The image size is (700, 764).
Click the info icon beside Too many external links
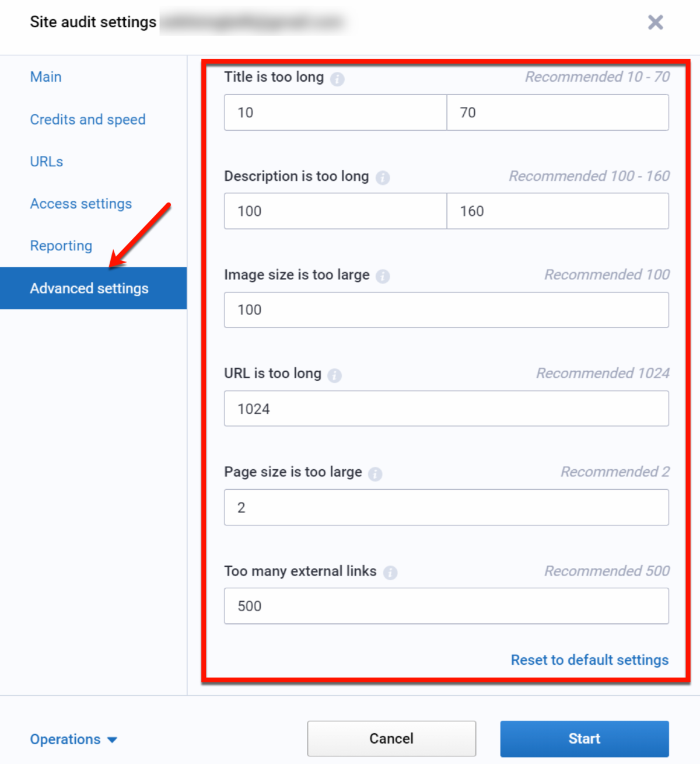[390, 573]
